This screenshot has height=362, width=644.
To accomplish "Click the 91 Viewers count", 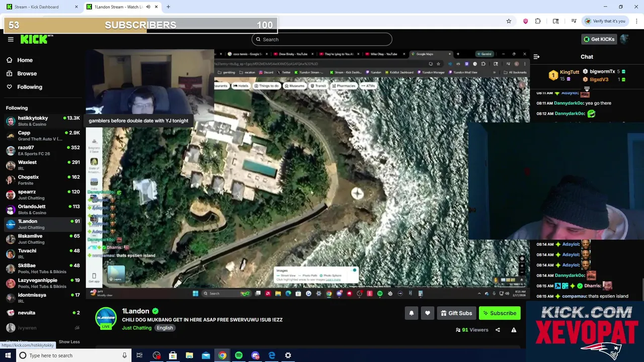I will 472,330.
